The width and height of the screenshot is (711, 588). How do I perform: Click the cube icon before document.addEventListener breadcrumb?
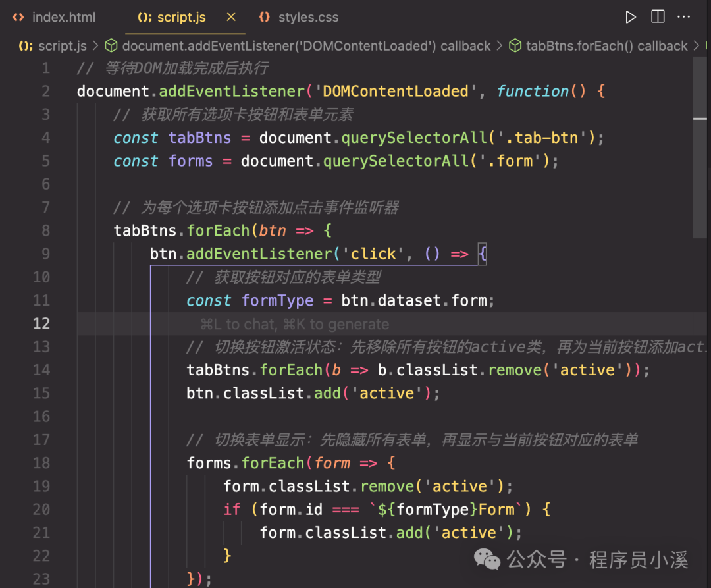coord(112,46)
